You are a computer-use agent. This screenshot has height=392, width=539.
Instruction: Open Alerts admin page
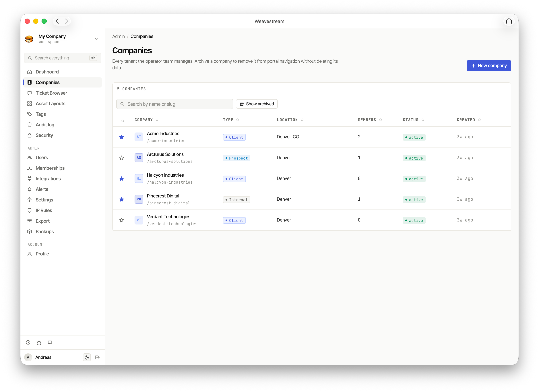[63, 189]
